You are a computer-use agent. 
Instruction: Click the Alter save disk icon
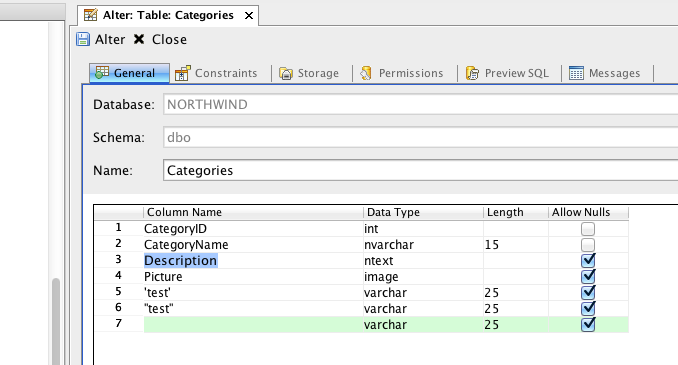click(83, 39)
